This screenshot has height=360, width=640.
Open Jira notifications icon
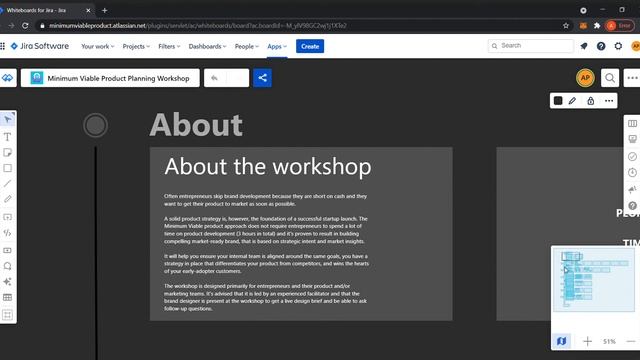pos(584,46)
